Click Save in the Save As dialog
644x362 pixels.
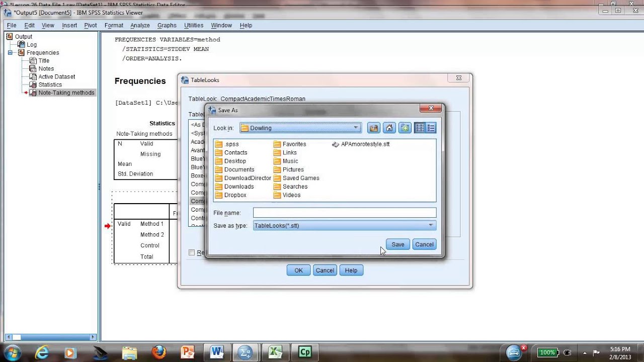[x=398, y=244]
